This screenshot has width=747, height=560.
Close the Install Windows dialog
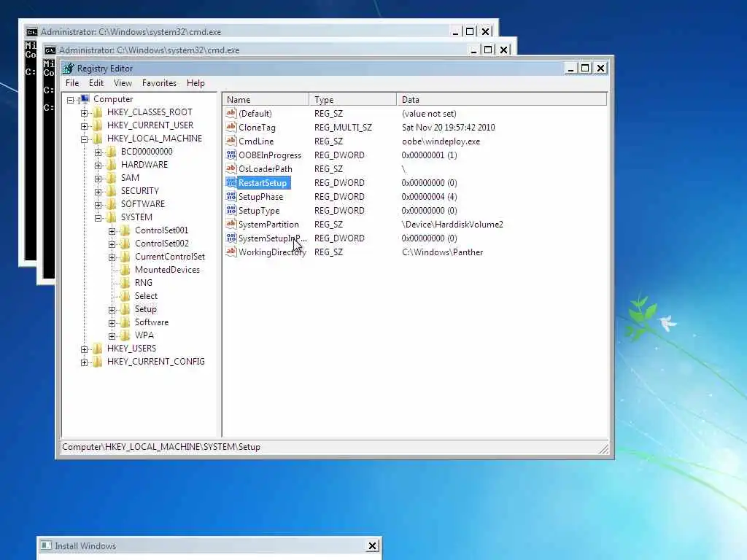[373, 545]
